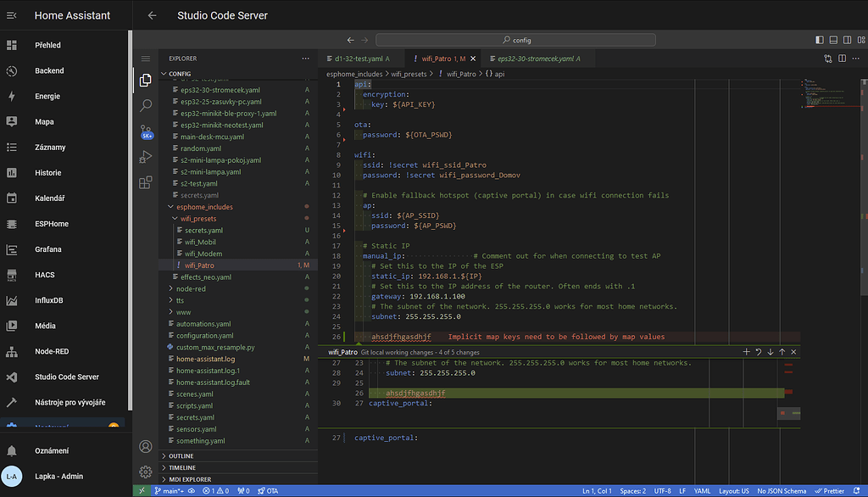
Task: Switch to the d1-32-test.yaml tab
Action: coord(359,59)
